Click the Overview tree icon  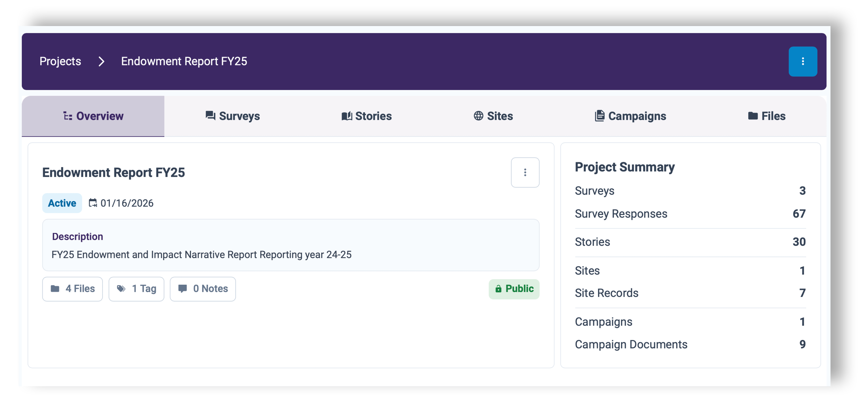pyautogui.click(x=68, y=116)
